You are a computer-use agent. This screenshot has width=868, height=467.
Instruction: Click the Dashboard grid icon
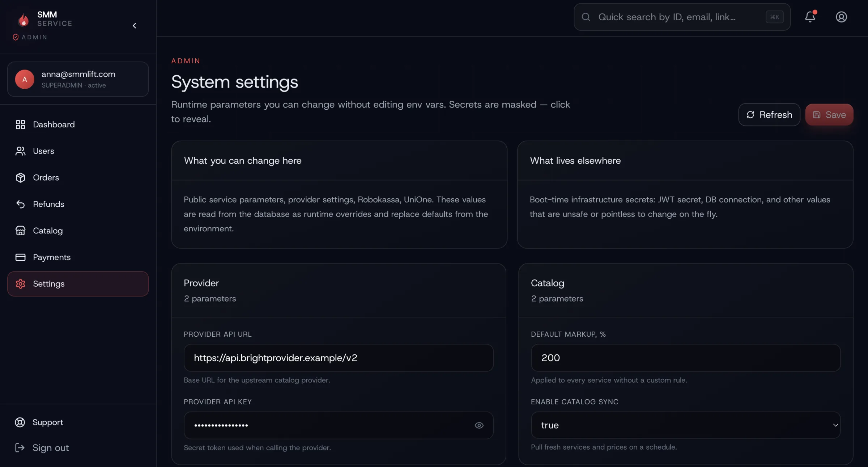pyautogui.click(x=20, y=125)
